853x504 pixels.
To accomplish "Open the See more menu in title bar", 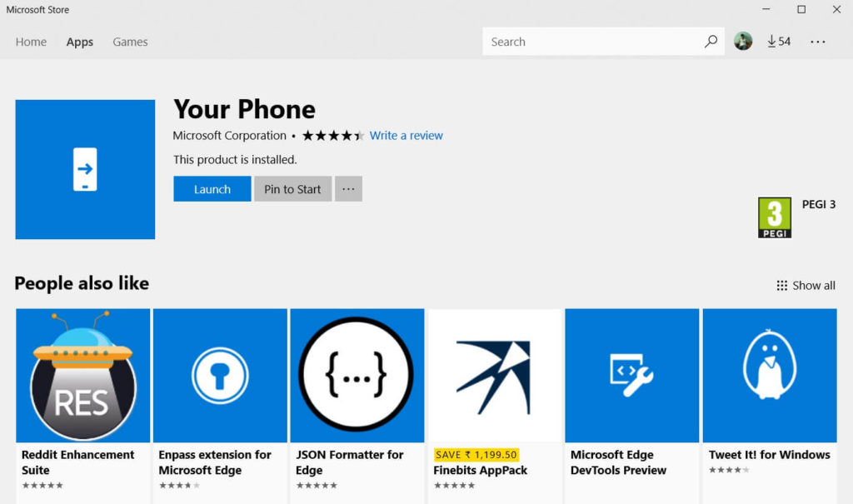I will pyautogui.click(x=817, y=41).
